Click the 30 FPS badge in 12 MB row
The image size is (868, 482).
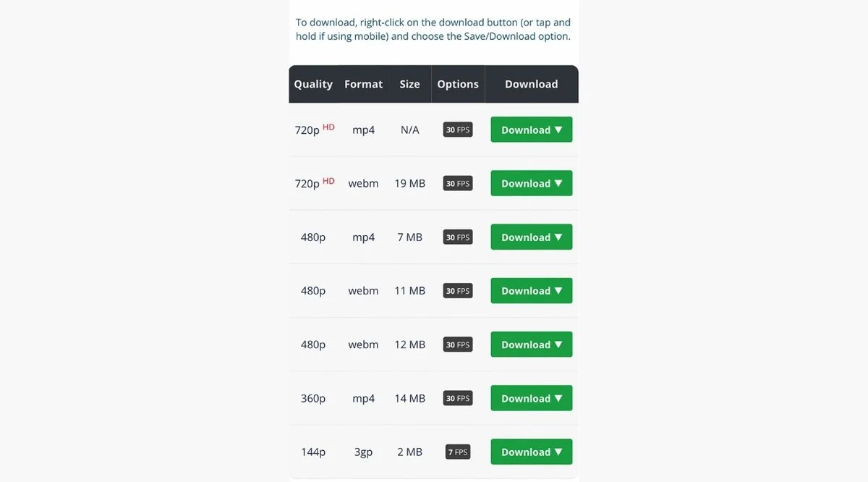(458, 344)
